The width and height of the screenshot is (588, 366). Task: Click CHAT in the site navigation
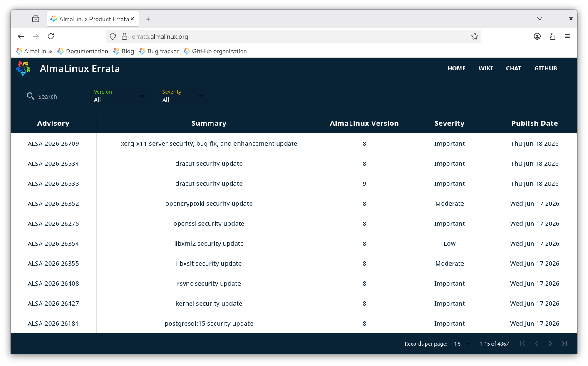click(514, 68)
